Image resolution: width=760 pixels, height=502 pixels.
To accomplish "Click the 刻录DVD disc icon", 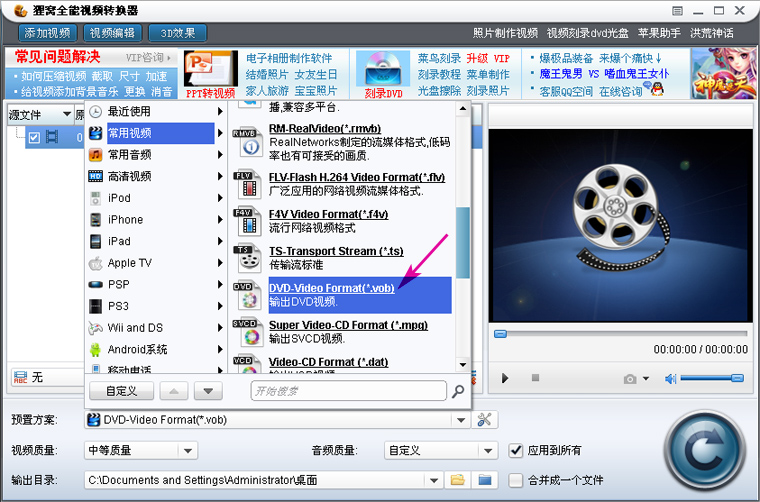I will coord(383,69).
